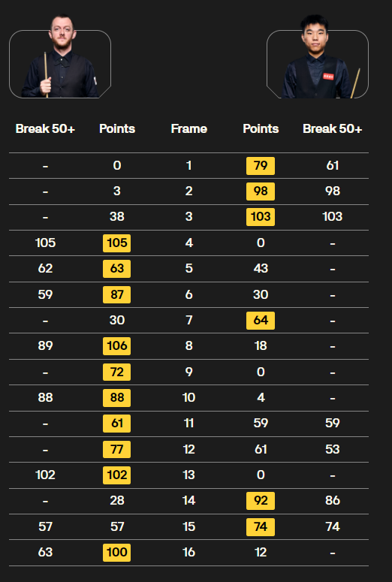Select the highlighted 61 points in frame 11
Image resolution: width=392 pixels, height=582 pixels.
pos(117,424)
